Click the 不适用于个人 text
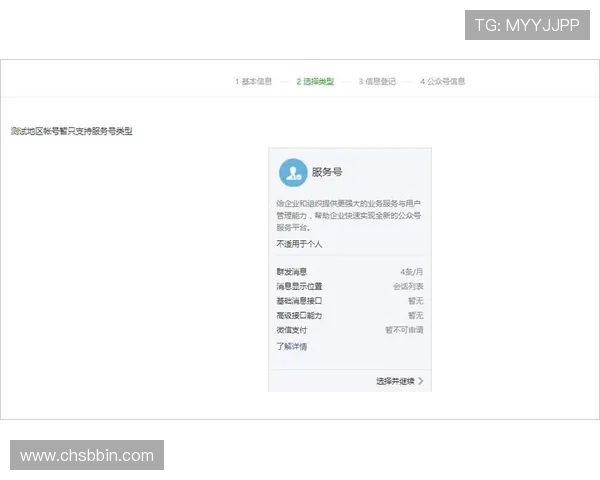This screenshot has width=600, height=480. pyautogui.click(x=299, y=244)
